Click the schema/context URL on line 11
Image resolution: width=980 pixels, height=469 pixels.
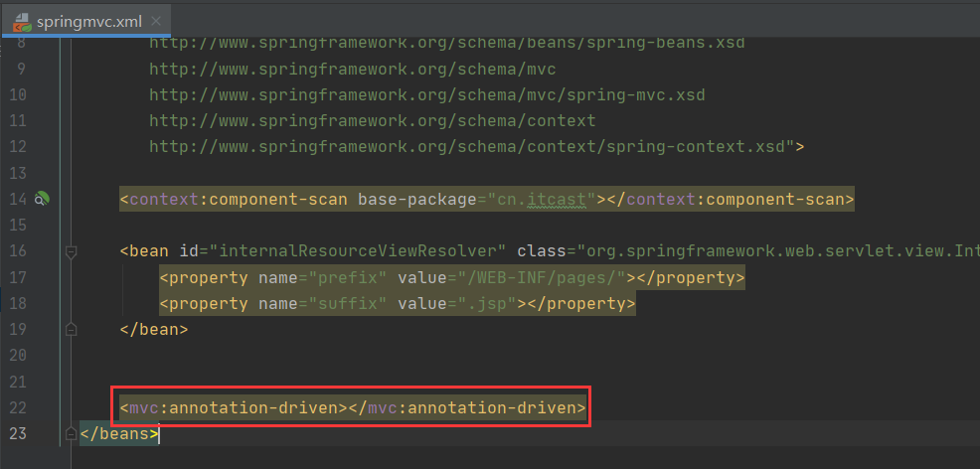tap(373, 120)
